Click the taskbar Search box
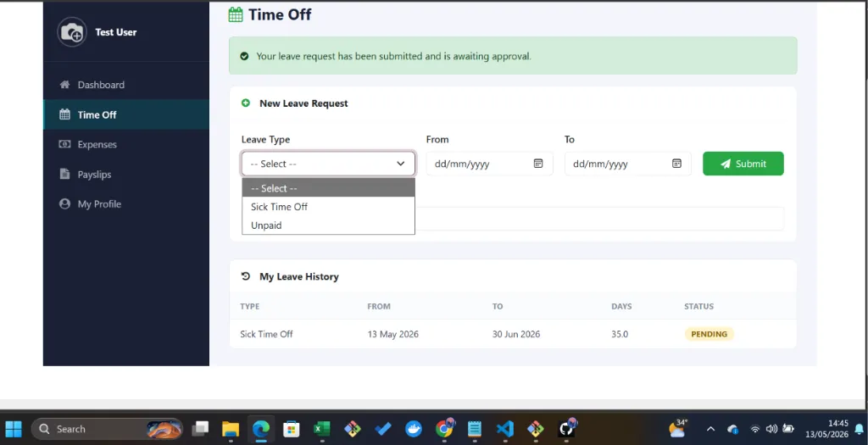Viewport: 868px width, 445px height. coord(108,429)
